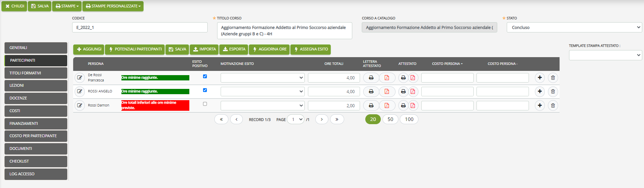
Task: Uncheck positive outcome for De Rossi Francesca
Action: click(x=205, y=76)
